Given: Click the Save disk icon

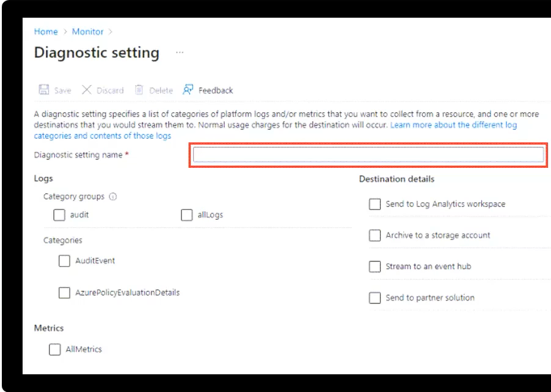Looking at the screenshot, I should [x=44, y=90].
